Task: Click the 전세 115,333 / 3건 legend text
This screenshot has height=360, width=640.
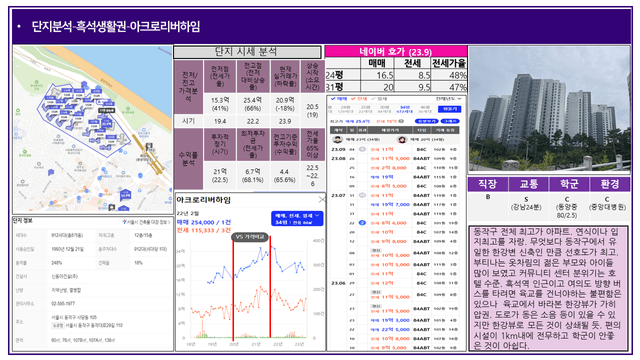Action: point(204,230)
